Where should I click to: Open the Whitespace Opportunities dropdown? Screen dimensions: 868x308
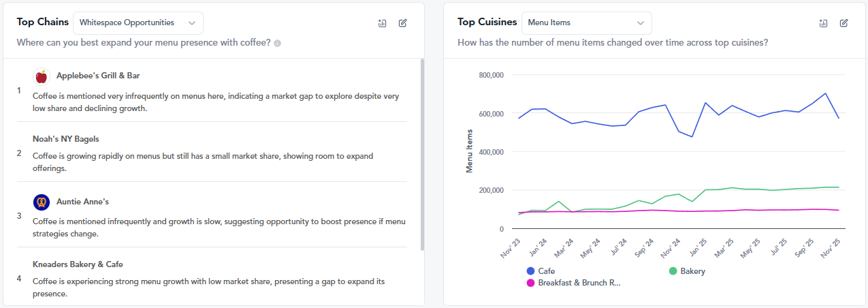tap(138, 22)
